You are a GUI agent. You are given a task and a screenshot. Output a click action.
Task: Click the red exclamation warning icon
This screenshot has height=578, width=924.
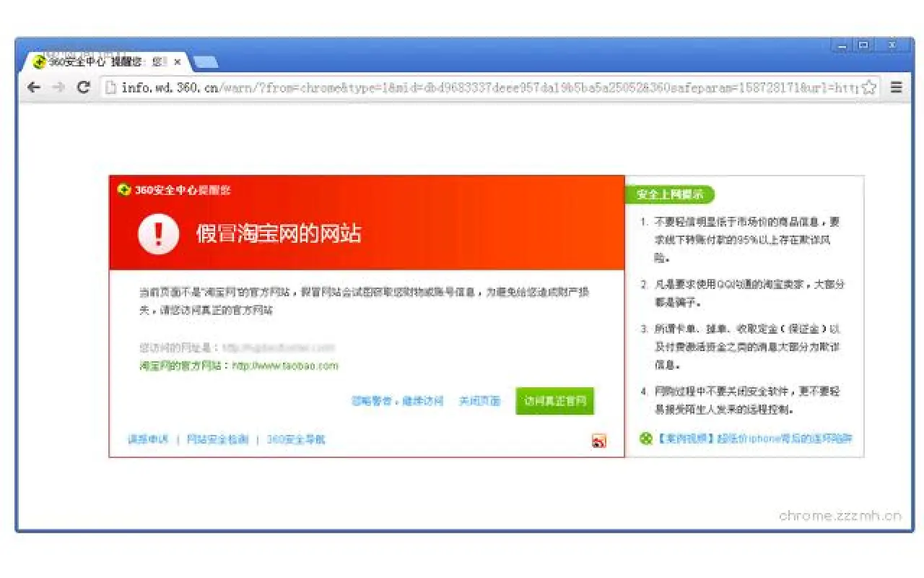pos(160,233)
